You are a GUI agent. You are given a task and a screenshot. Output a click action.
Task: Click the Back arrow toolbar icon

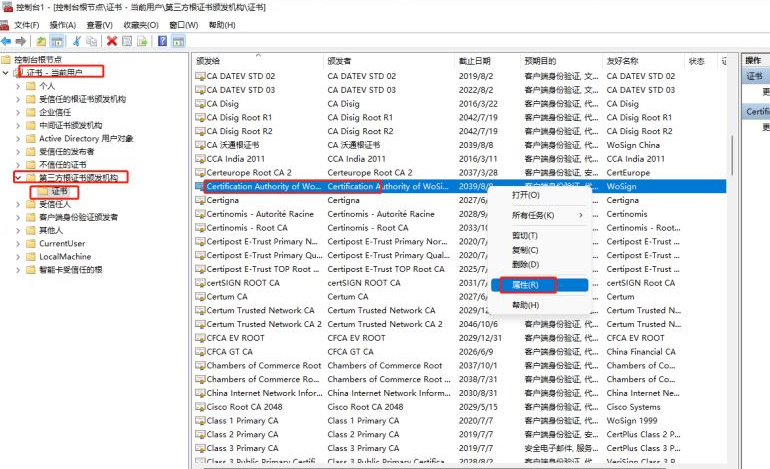tap(7, 41)
